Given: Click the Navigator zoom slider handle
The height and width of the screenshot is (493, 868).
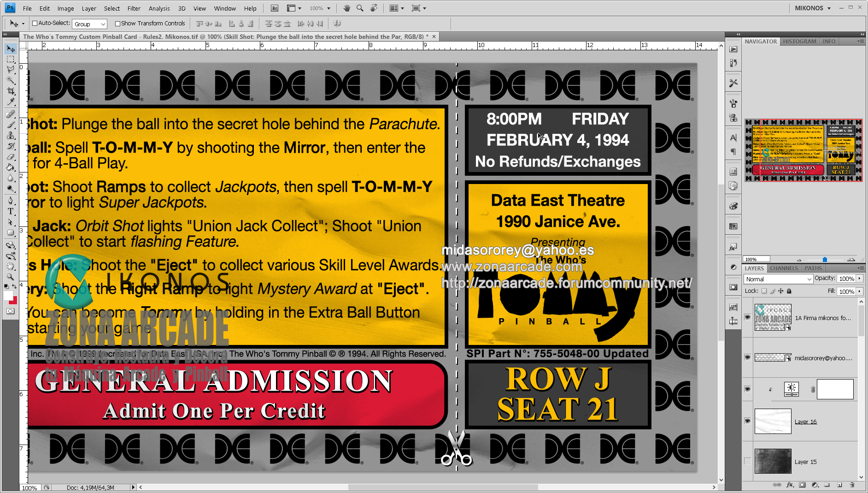Looking at the screenshot, I should tap(825, 260).
